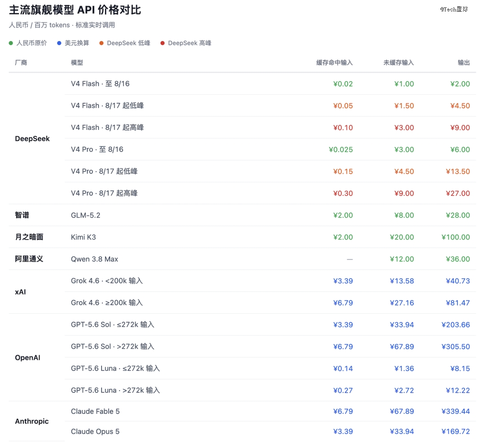Click the DeepSeek vendor label
The image size is (487, 448).
click(x=32, y=139)
